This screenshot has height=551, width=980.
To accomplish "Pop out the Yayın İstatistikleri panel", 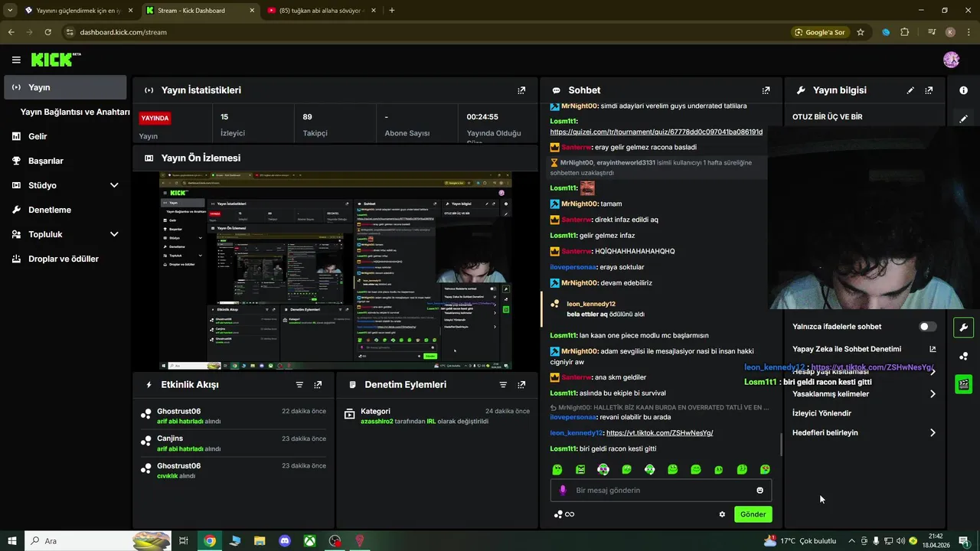I will (521, 90).
